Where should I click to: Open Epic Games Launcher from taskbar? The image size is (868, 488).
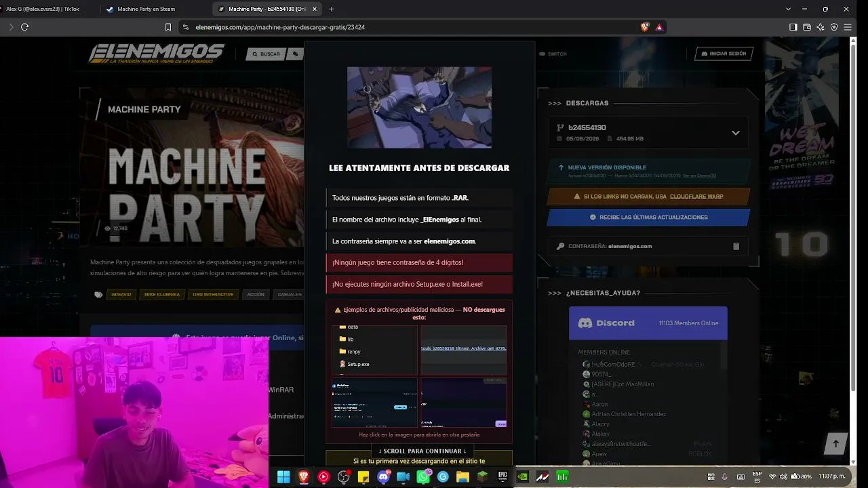click(502, 477)
